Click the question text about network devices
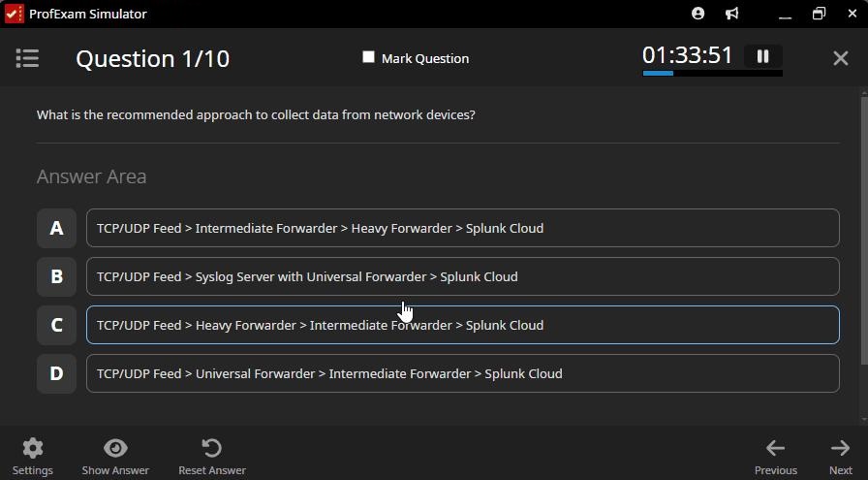This screenshot has width=868, height=480. tap(256, 114)
